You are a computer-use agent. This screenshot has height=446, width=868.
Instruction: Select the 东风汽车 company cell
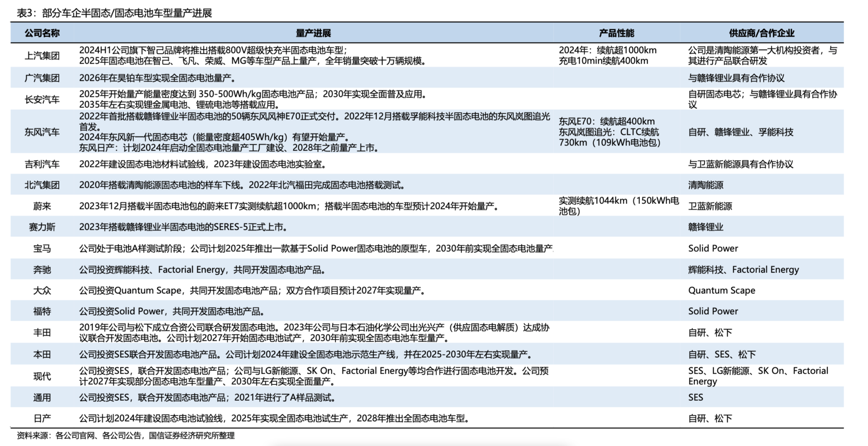pos(42,132)
